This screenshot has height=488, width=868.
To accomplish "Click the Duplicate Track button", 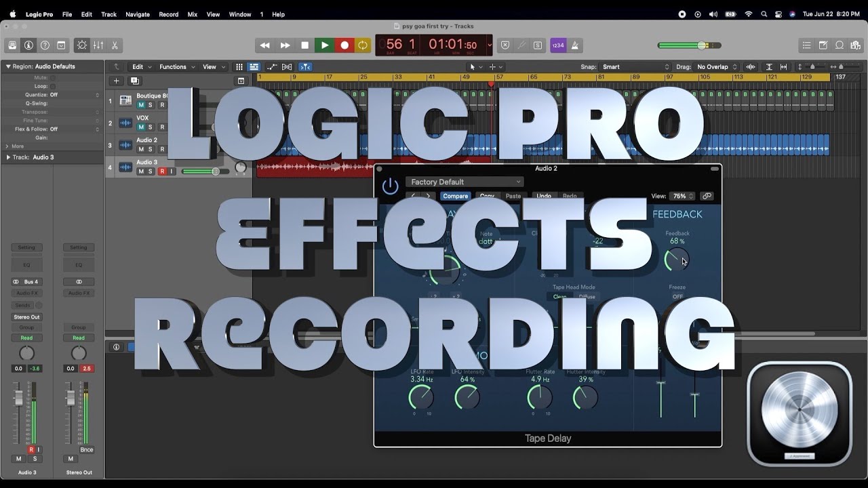I will [x=134, y=81].
